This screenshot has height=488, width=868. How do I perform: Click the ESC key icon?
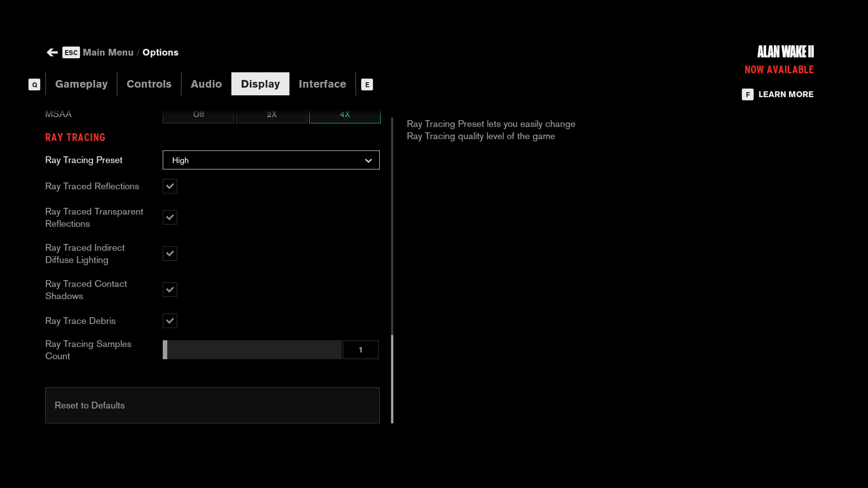pos(71,52)
